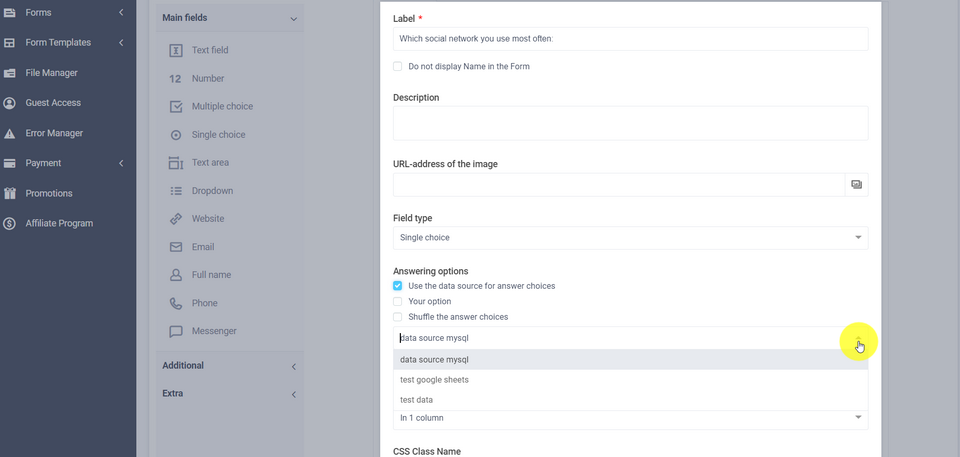Click the Multiple choice checkbox icon
Screen dimensions: 960x457
click(x=176, y=106)
